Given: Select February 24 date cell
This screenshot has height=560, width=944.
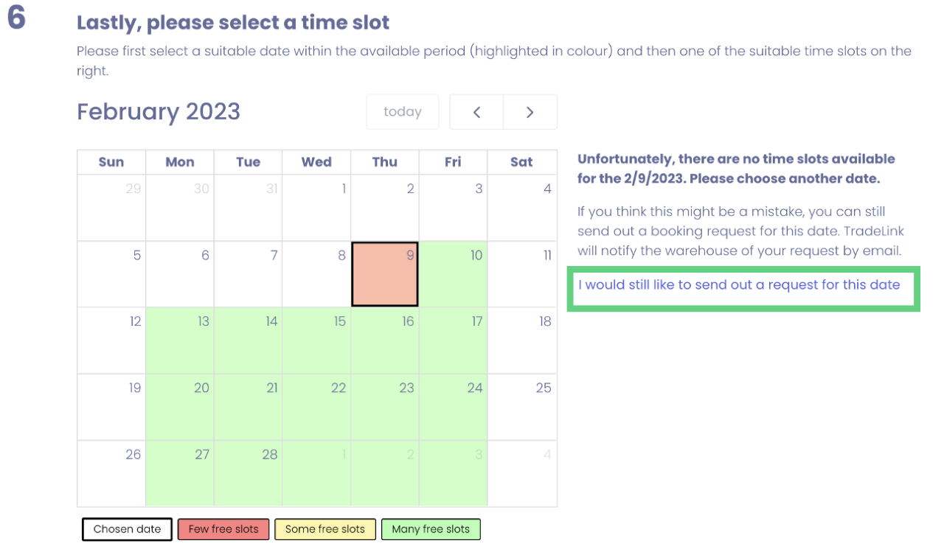Looking at the screenshot, I should click(453, 407).
